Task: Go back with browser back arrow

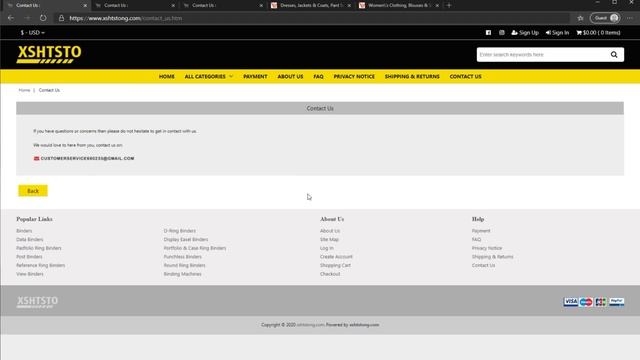Action: 11,18
